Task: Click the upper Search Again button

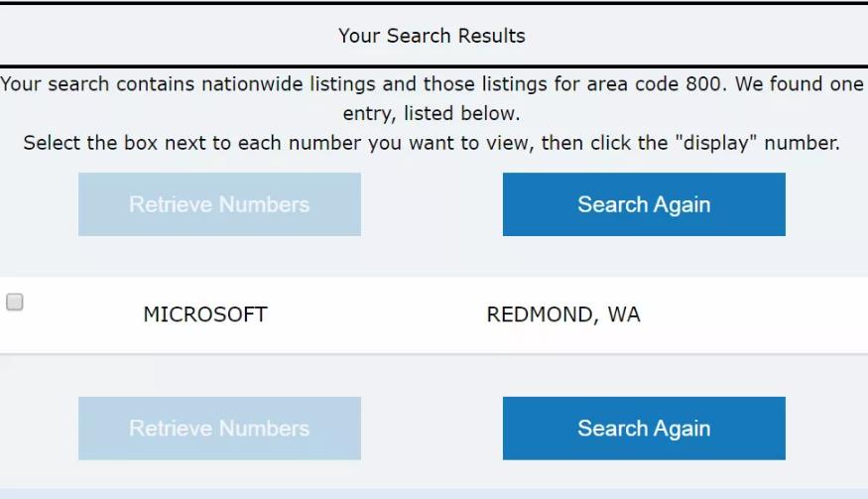Action: [644, 204]
